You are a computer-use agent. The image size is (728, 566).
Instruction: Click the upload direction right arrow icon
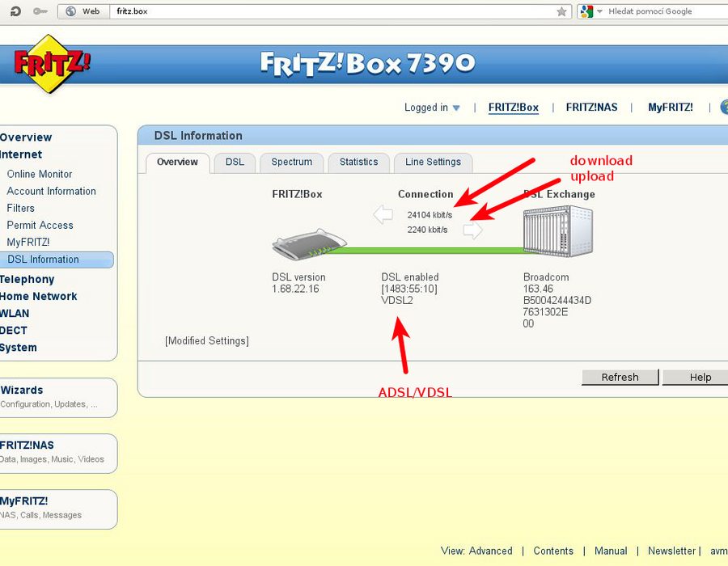tap(472, 230)
